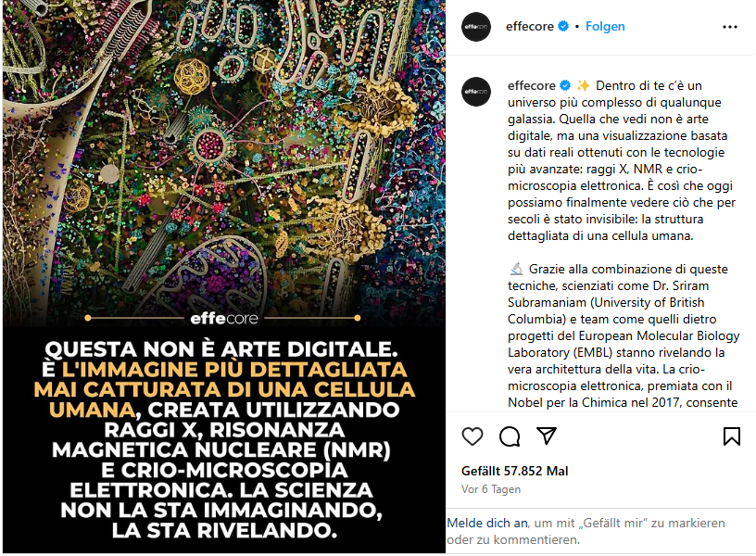Open effecore username in header
This screenshot has height=556, width=756.
529,27
